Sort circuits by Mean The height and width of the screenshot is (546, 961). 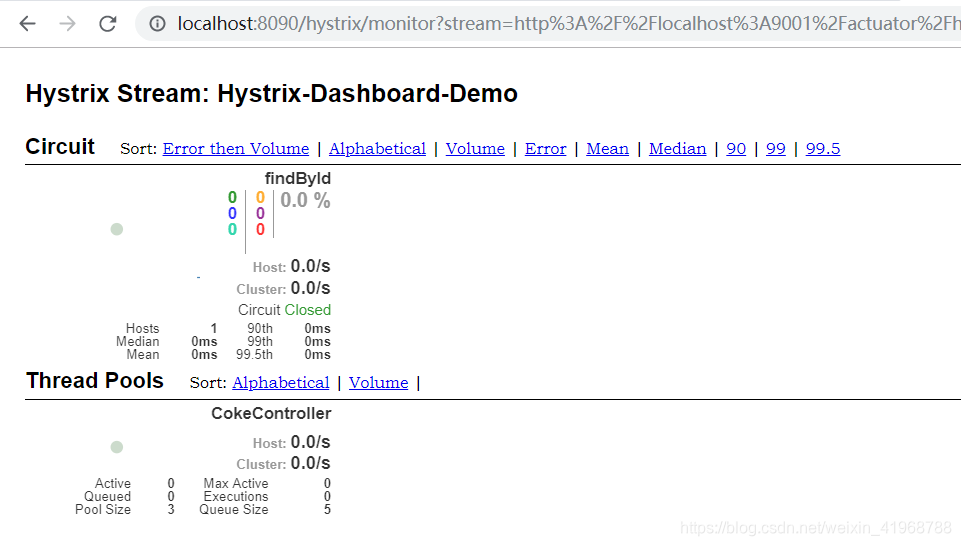(607, 148)
